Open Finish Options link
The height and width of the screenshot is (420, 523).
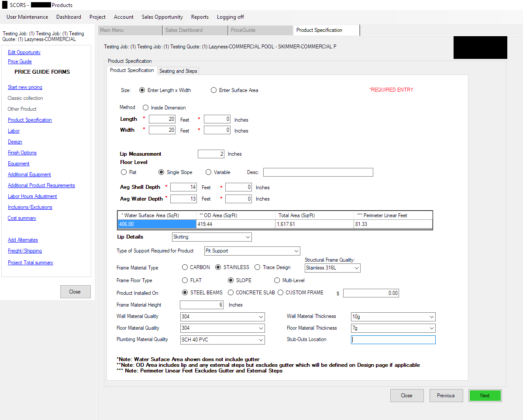click(x=22, y=153)
